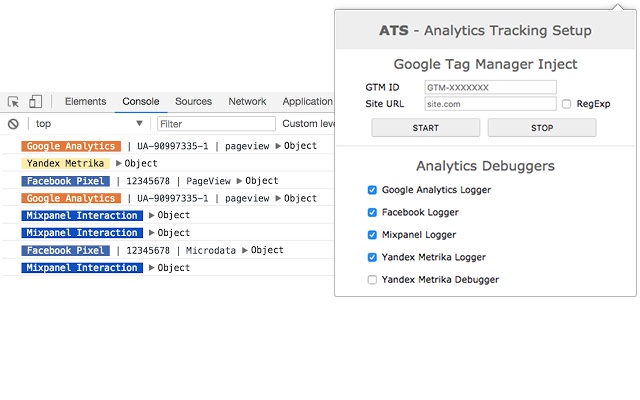
Task: Enable Yandex Metrika Debugger checkbox
Action: tap(372, 280)
